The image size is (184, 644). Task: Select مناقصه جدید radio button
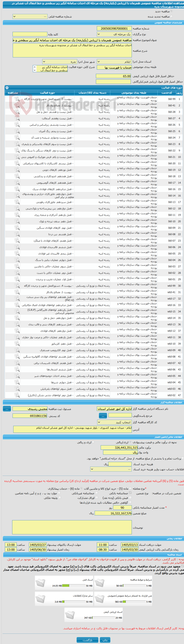pyautogui.click(x=171, y=11)
